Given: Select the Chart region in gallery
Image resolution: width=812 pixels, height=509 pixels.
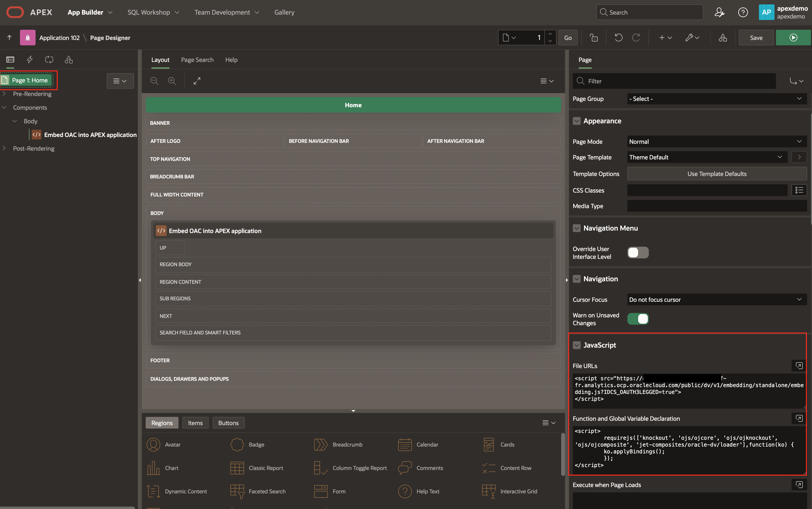Looking at the screenshot, I should (x=163, y=468).
